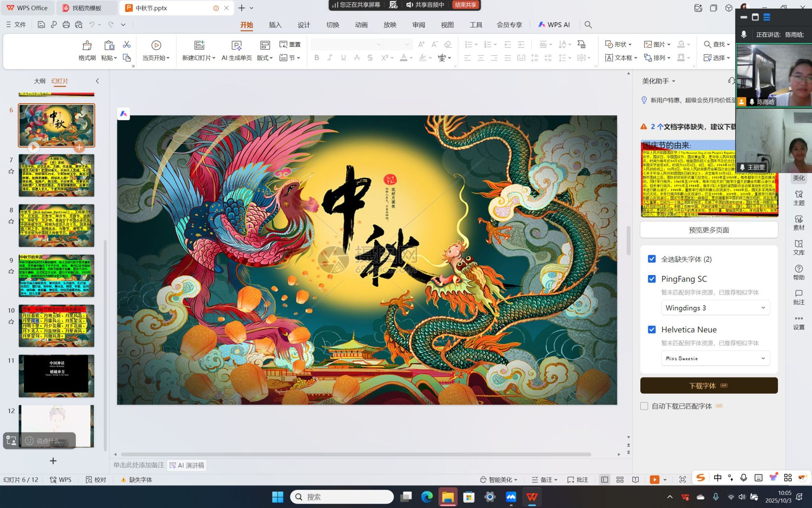Uncheck the Helvetica Neue font checkbox

tap(651, 329)
